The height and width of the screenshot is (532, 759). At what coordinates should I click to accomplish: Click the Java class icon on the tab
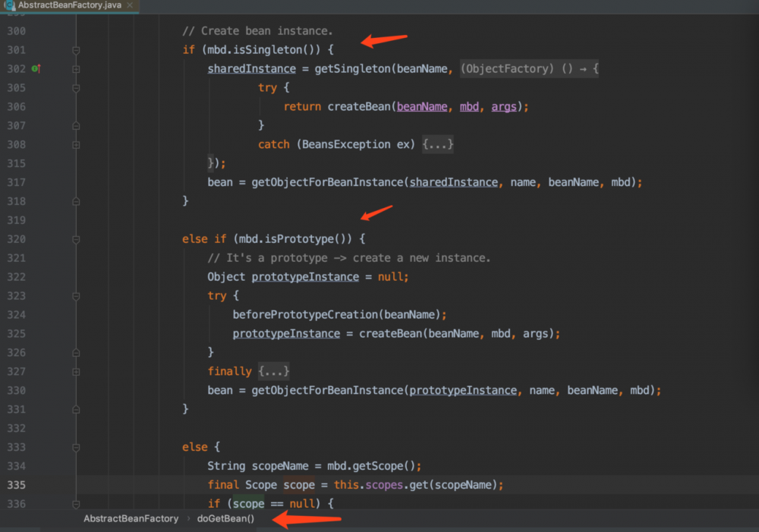(x=10, y=5)
